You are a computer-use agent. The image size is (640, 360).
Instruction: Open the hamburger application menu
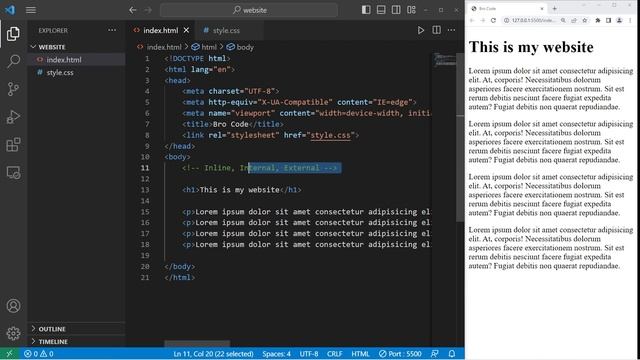click(x=31, y=10)
